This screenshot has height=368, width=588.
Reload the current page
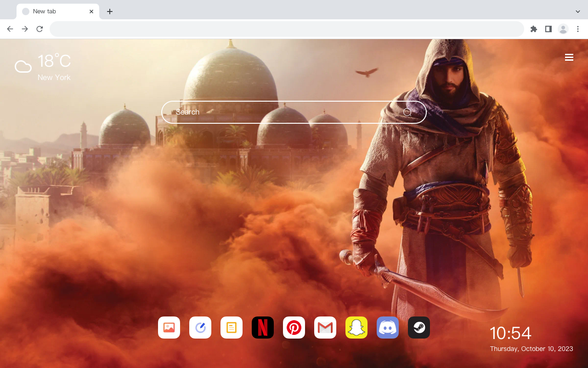click(40, 29)
